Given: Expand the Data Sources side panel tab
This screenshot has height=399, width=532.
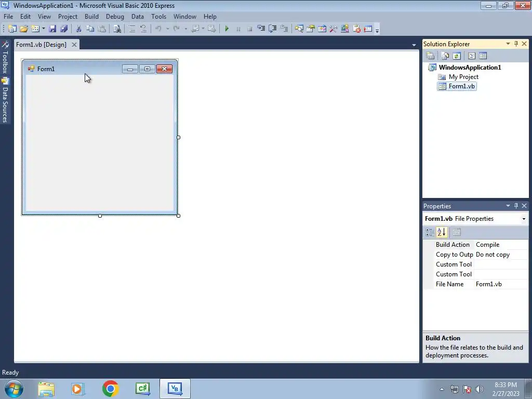Looking at the screenshot, I should click(5, 100).
